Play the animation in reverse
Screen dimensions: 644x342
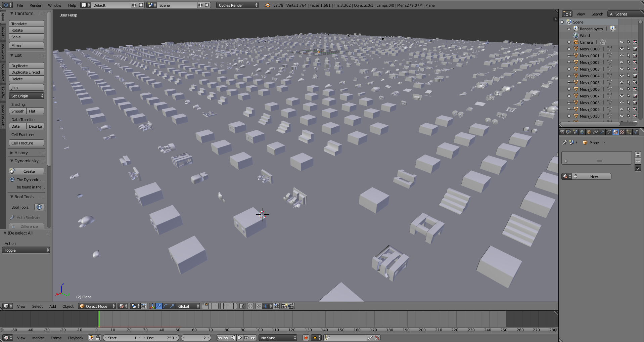pyautogui.click(x=233, y=338)
